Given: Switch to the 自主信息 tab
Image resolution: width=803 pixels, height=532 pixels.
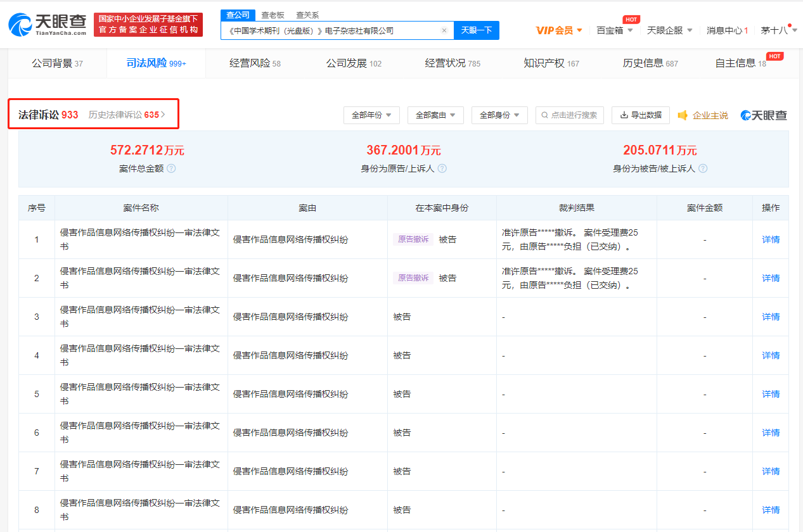Looking at the screenshot, I should [740, 63].
